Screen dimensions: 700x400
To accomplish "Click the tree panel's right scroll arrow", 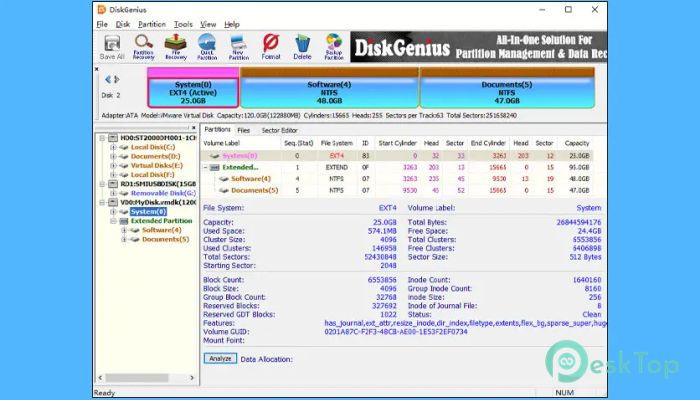I will tap(192, 378).
